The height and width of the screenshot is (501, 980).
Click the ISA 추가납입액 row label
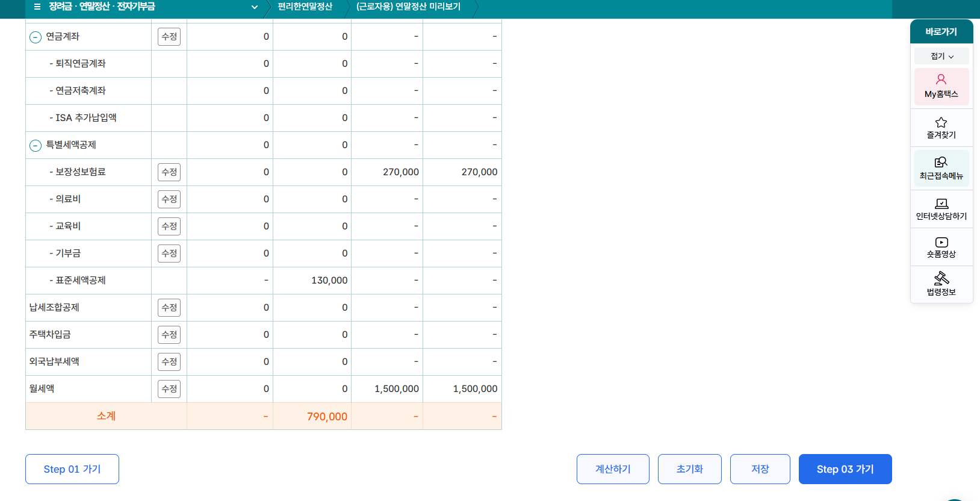point(83,118)
